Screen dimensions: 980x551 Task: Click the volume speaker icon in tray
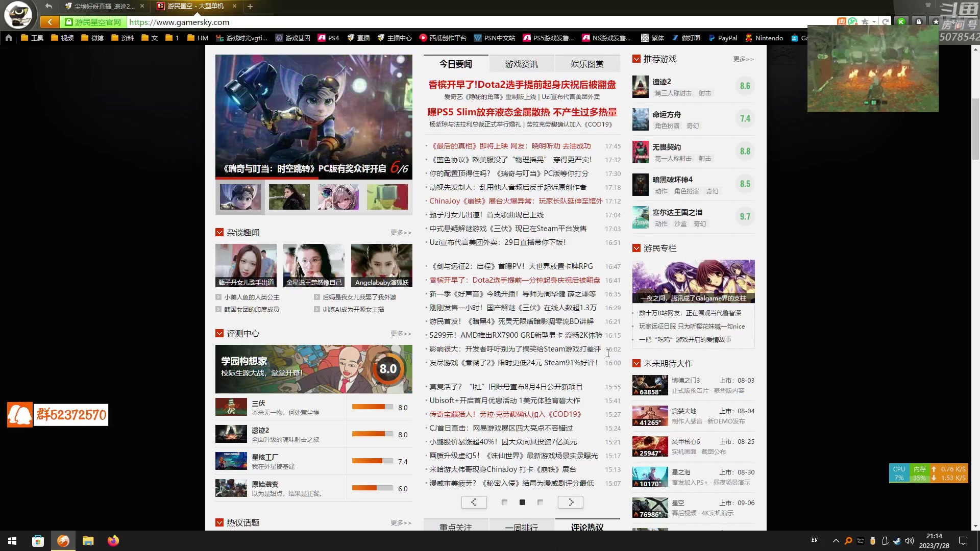click(x=910, y=541)
